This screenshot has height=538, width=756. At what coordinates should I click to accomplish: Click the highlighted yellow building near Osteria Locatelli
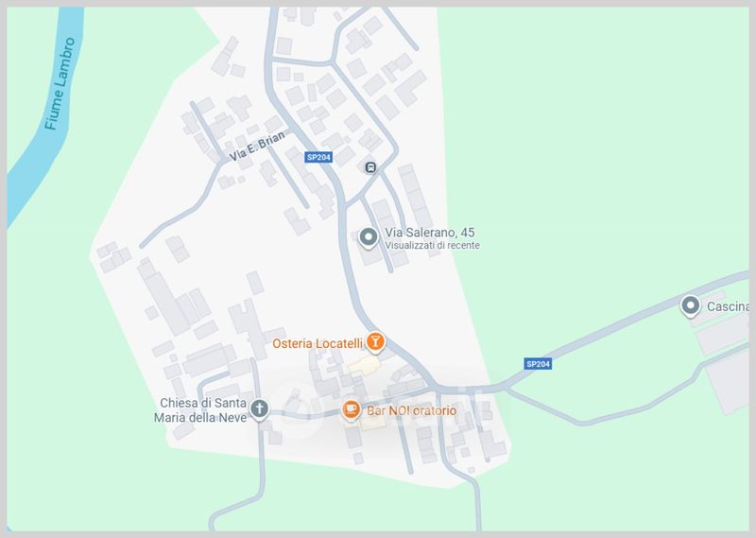(x=365, y=365)
